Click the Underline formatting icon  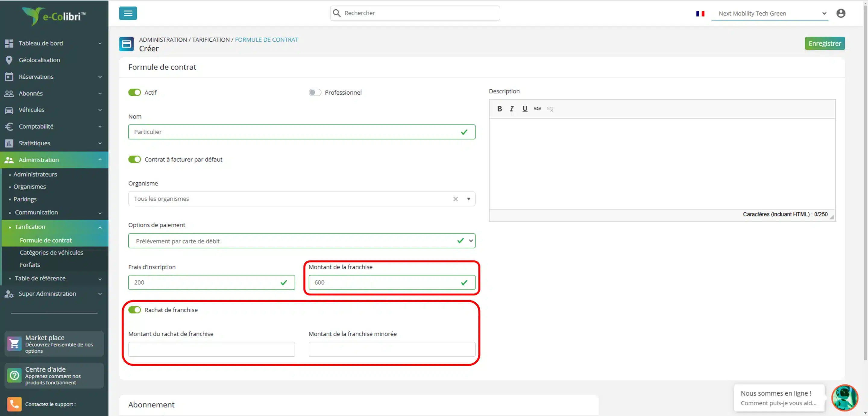pyautogui.click(x=525, y=109)
